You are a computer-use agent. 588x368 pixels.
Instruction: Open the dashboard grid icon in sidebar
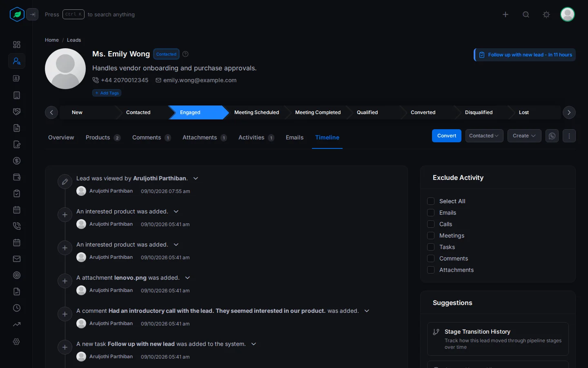coord(17,45)
